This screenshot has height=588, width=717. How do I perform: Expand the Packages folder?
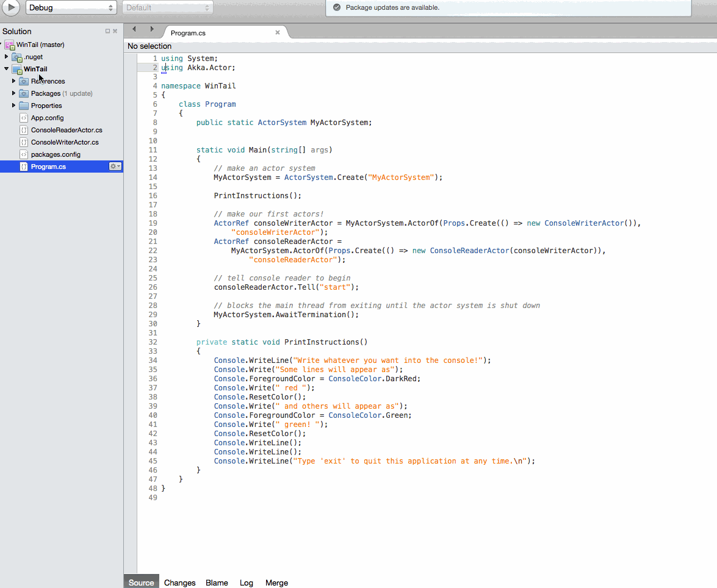coord(14,93)
